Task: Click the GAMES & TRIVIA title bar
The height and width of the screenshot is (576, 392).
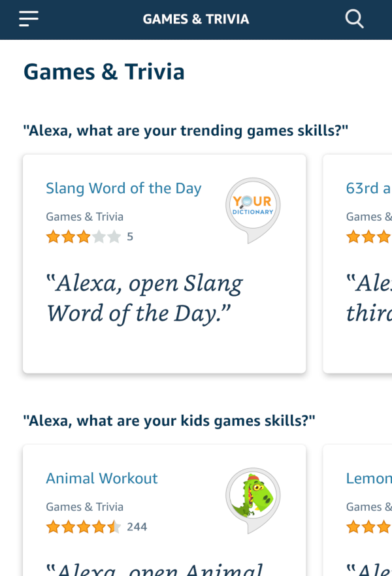Action: pos(196,18)
